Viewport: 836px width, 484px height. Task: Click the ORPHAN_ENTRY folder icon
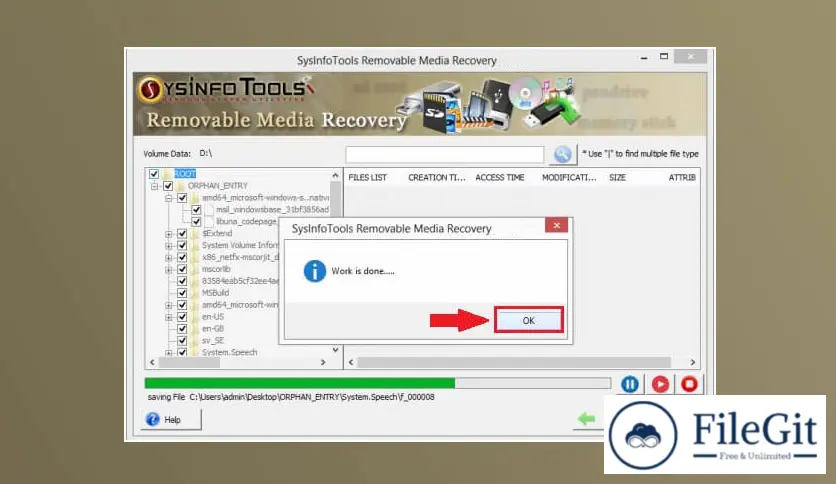[x=181, y=186]
